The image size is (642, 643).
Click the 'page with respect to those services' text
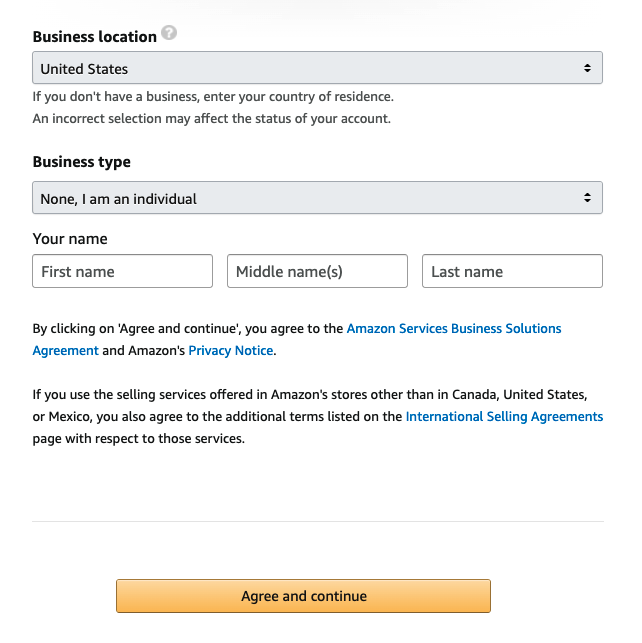click(138, 438)
